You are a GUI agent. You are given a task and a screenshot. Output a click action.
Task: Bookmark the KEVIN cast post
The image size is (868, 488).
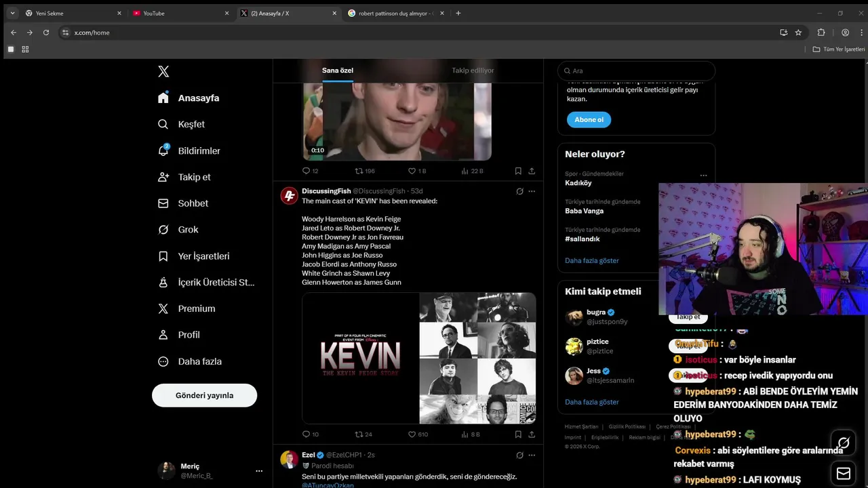tap(518, 434)
